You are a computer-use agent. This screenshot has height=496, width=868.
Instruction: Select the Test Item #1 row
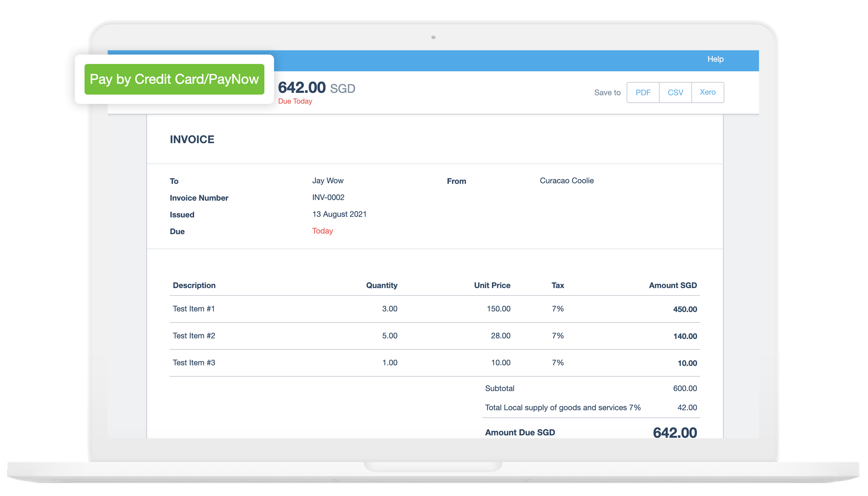click(193, 309)
